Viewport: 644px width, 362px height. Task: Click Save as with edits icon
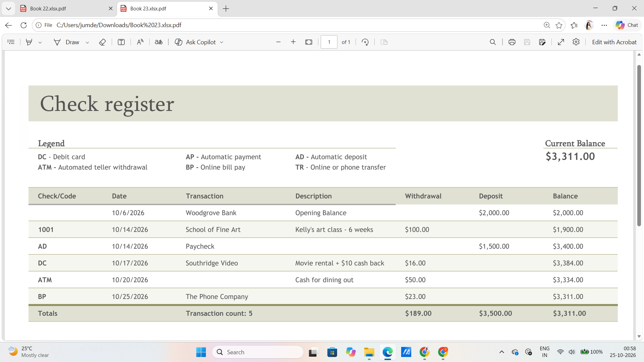(x=542, y=42)
